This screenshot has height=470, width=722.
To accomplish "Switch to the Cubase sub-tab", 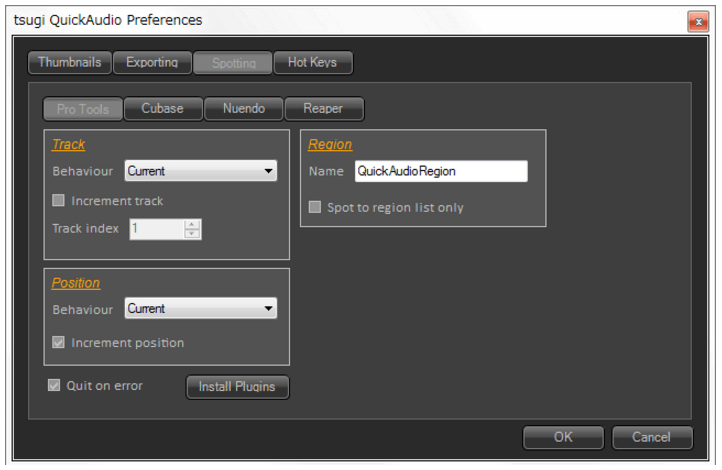I will pos(163,109).
